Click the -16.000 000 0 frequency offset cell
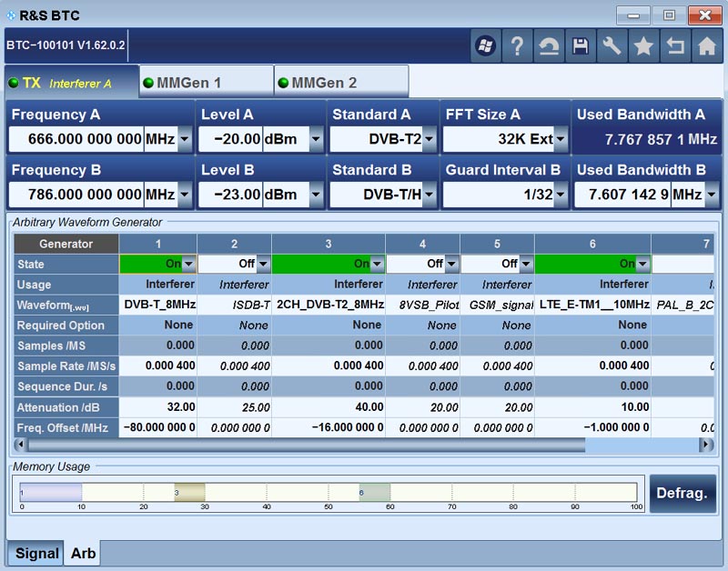728x571 pixels. [x=329, y=427]
